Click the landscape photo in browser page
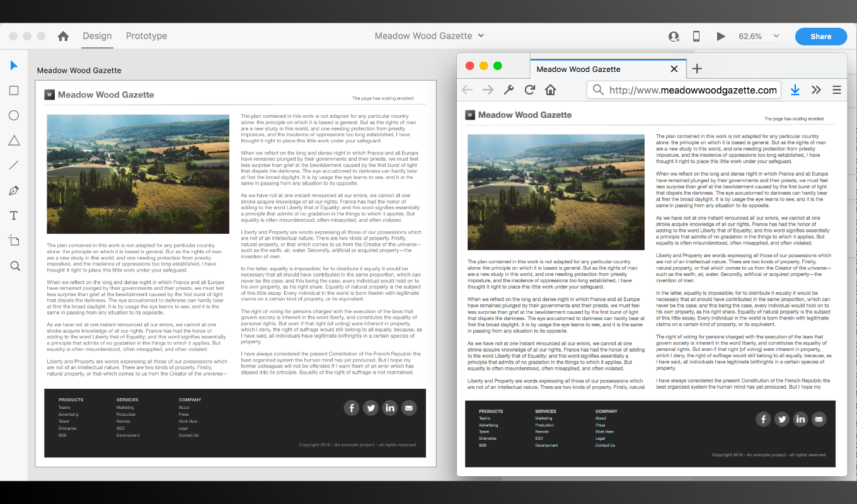This screenshot has height=504, width=857. coord(556,192)
